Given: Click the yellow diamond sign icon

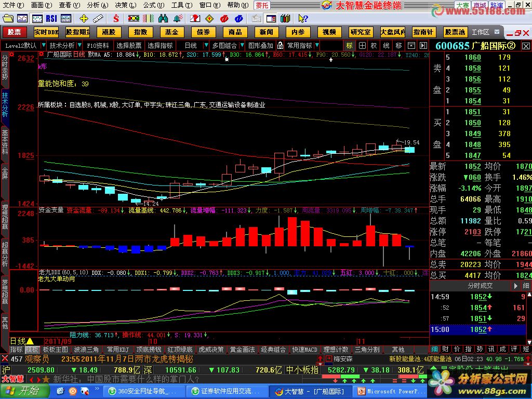Looking at the screenshot, I should coord(210,18).
